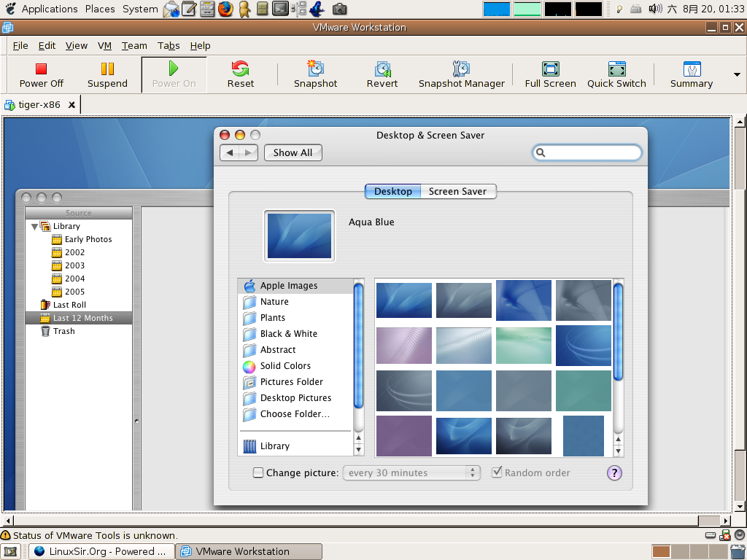Select Solid Colors in the list

[x=296, y=366]
